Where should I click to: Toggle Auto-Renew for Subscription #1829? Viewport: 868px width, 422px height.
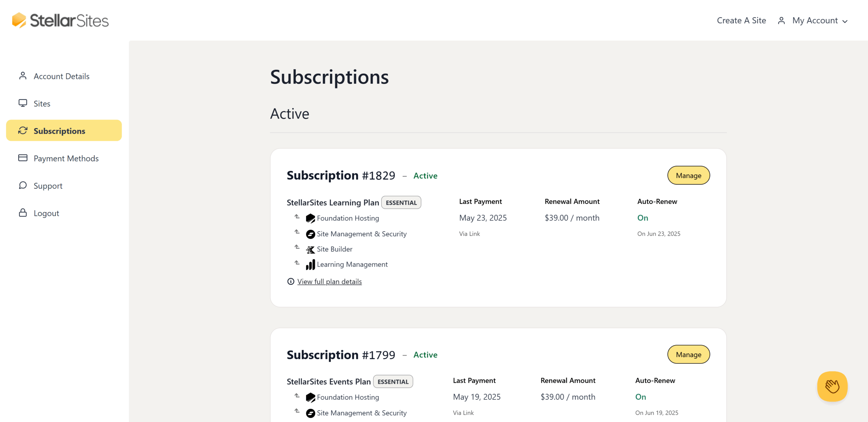(642, 218)
